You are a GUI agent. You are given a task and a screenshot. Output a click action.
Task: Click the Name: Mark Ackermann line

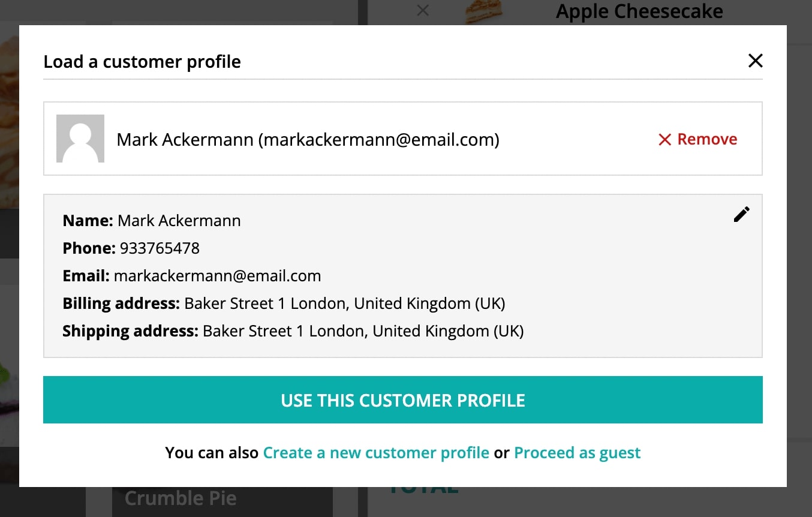pos(152,221)
